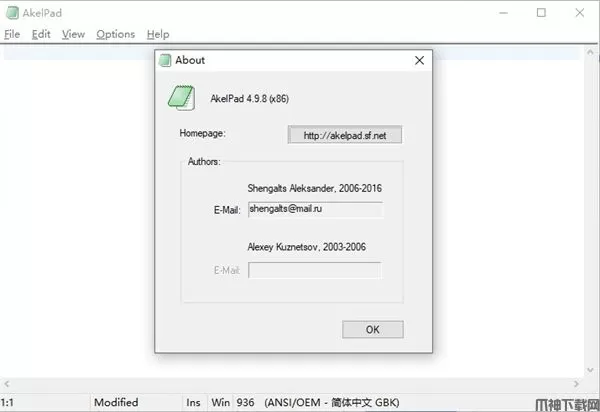Viewport: 600px width, 412px height.
Task: Click the scroll left arrow of horizontal scrollbar
Action: [7, 383]
